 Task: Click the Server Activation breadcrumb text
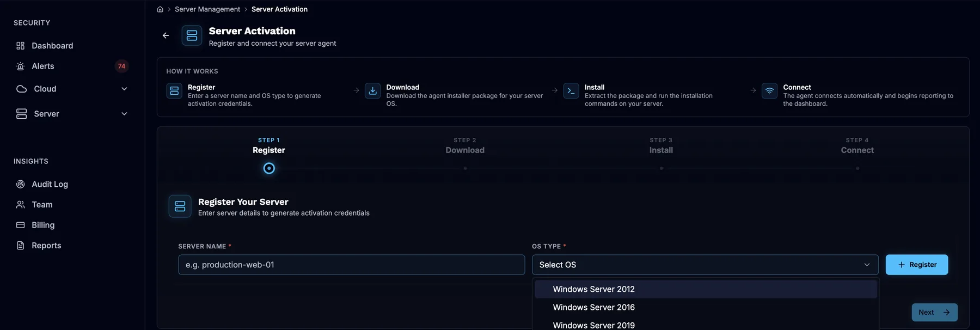coord(279,9)
